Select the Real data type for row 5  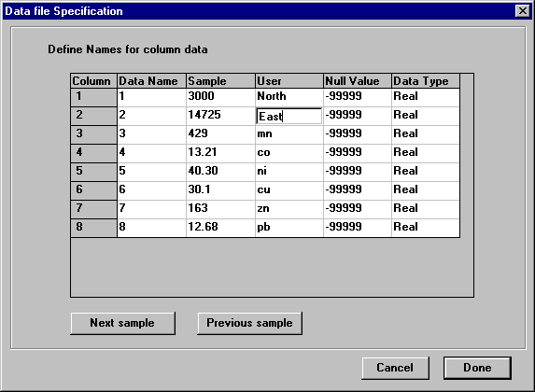[x=426, y=172]
